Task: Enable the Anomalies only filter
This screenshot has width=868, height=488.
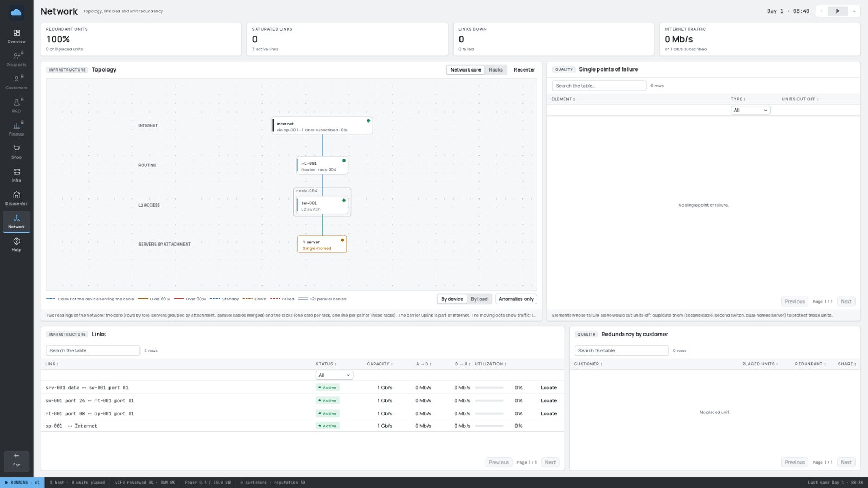Action: (x=516, y=299)
